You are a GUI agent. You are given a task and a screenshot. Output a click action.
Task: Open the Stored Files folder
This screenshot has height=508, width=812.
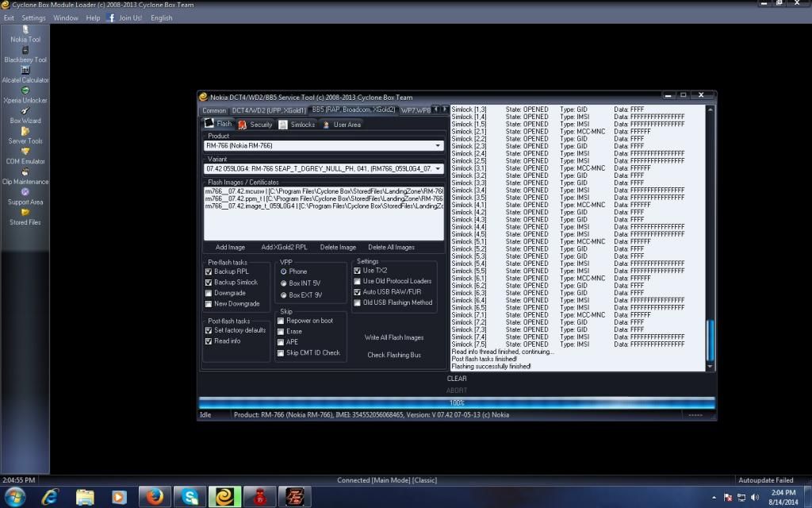[25, 217]
